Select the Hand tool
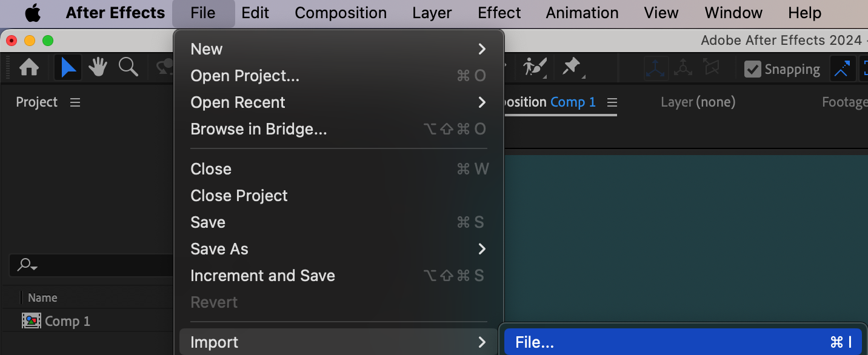868x355 pixels. [98, 68]
